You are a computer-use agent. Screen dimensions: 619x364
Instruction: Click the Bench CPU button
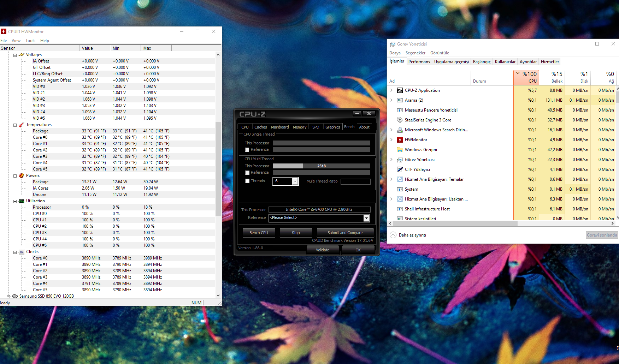[x=259, y=233]
